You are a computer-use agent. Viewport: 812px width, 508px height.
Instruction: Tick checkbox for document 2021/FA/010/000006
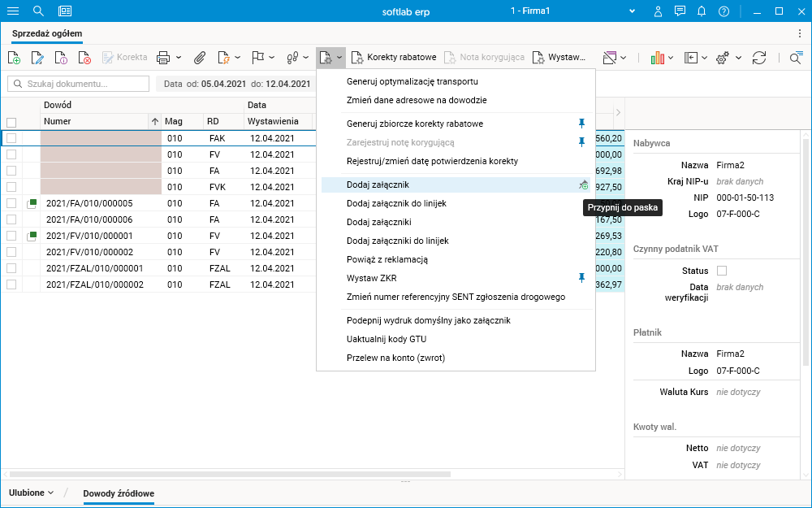[x=11, y=219]
